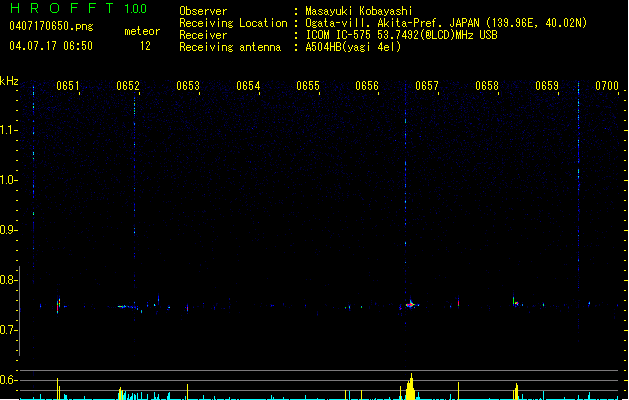
Task: Click the 1.0 kHz axis label
Action: [8, 180]
